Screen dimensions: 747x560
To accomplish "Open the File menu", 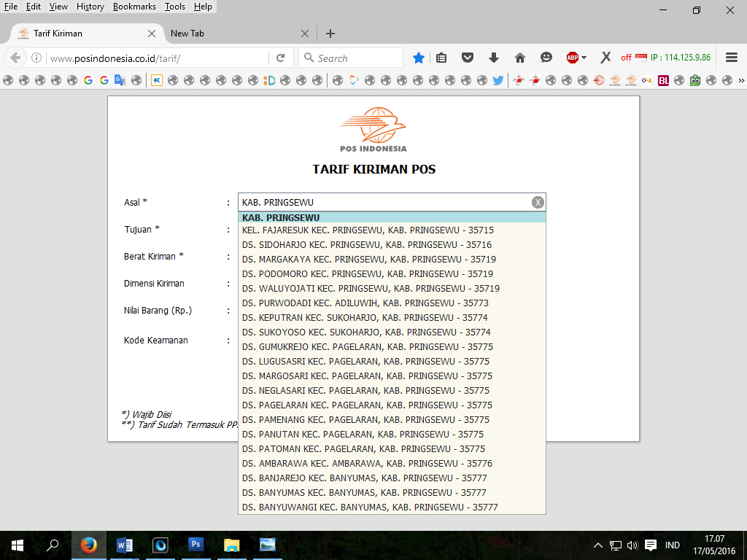I will pyautogui.click(x=10, y=7).
